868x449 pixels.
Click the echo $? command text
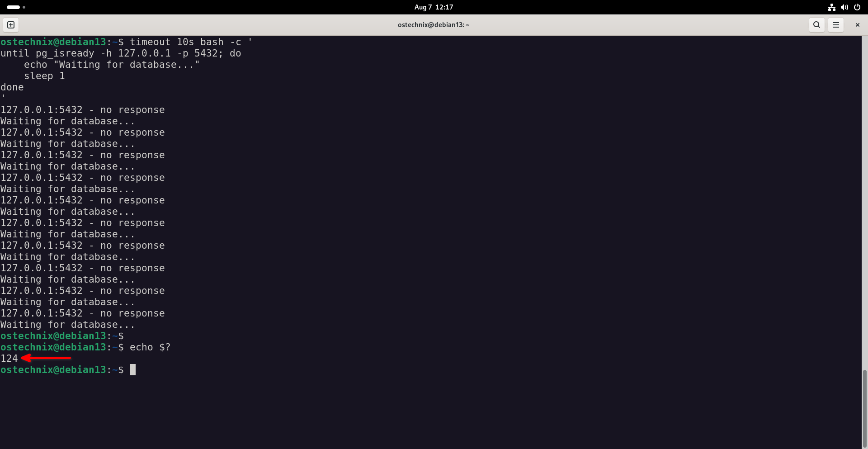150,347
